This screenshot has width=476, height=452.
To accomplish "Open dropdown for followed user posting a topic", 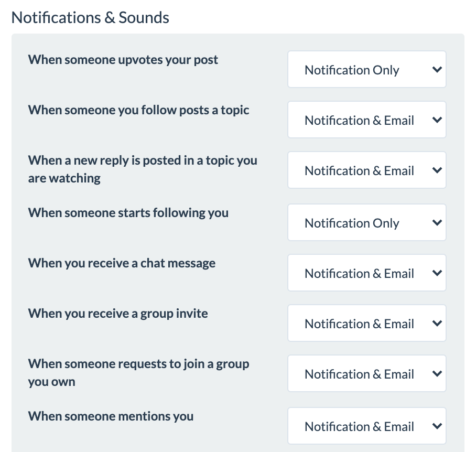I will coord(366,120).
